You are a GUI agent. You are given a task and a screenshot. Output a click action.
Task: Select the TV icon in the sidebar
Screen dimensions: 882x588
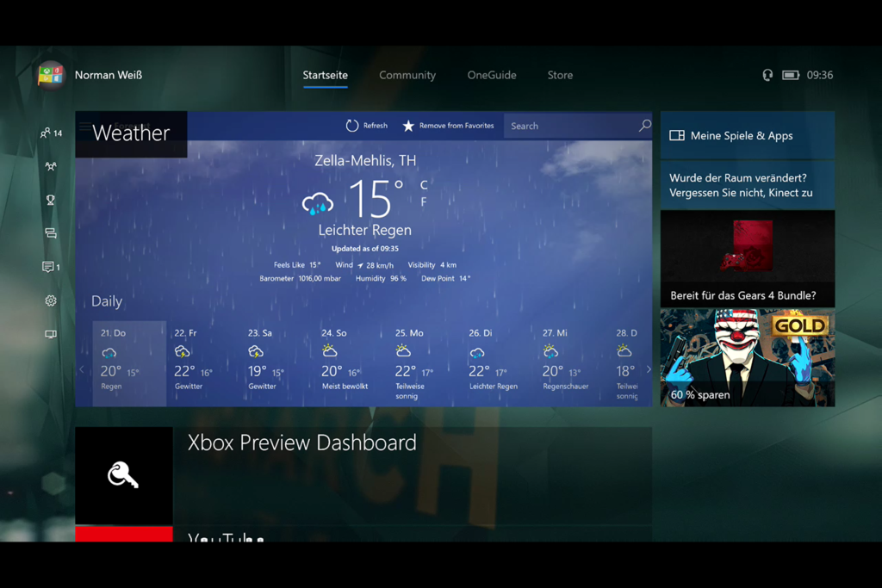point(49,334)
